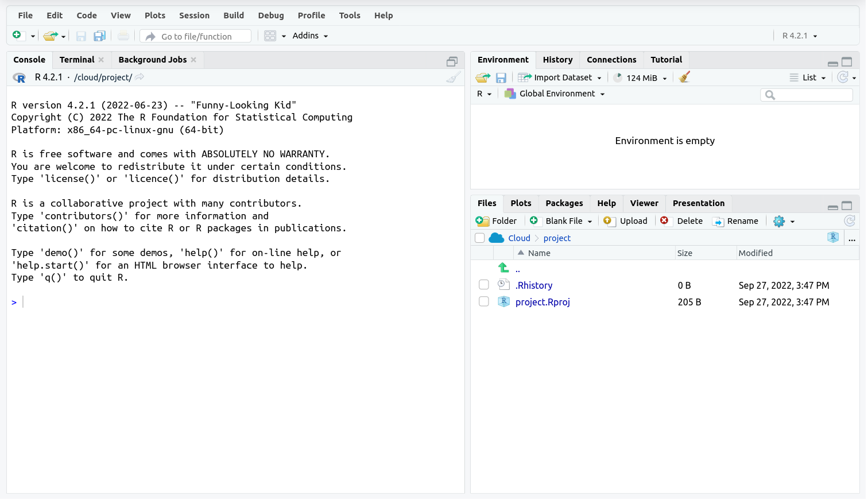Clear console with the broom icon
The image size is (868, 500).
tap(453, 77)
